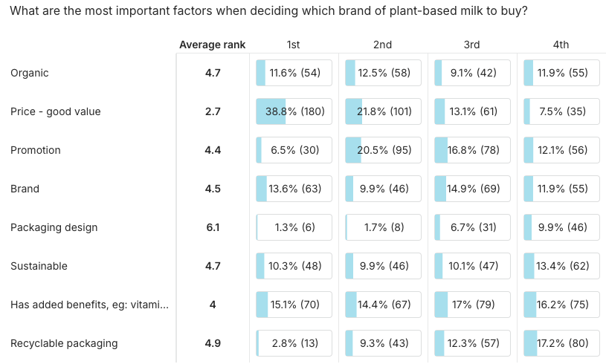The width and height of the screenshot is (606, 364).
Task: Select the 17.2% (80) Recyclable packaging cell
Action: [561, 343]
